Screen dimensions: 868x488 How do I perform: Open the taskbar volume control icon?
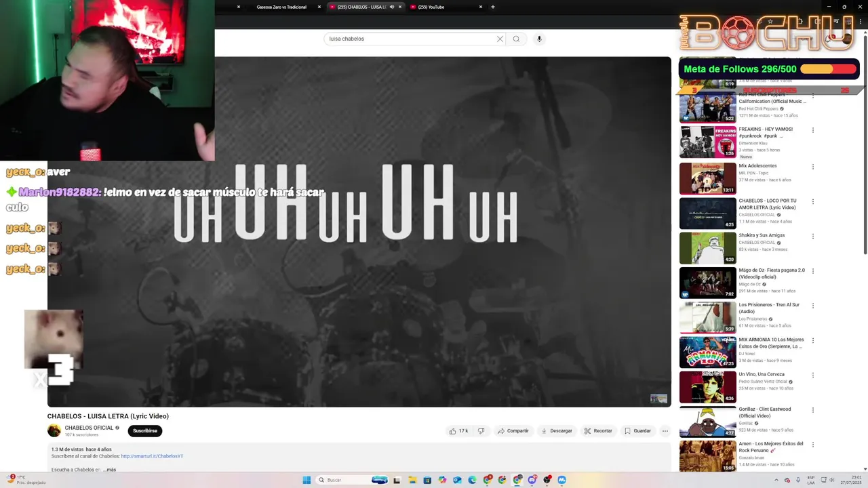point(831,480)
